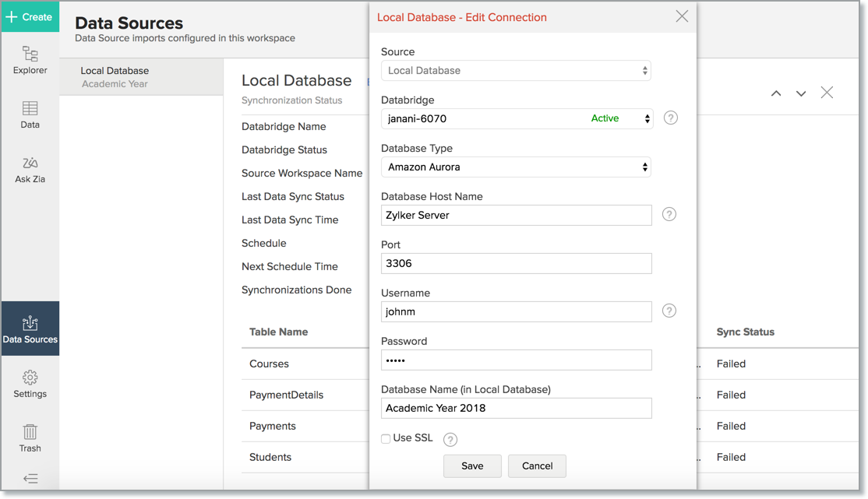Click the up chevron in details panel
868x499 pixels.
pyautogui.click(x=776, y=93)
